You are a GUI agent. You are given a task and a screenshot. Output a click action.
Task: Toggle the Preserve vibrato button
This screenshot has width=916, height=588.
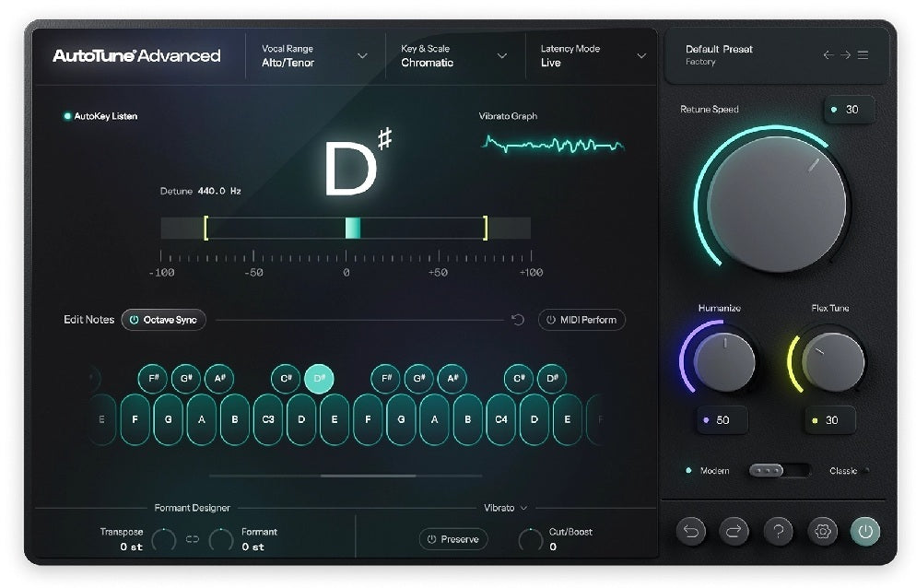453,539
